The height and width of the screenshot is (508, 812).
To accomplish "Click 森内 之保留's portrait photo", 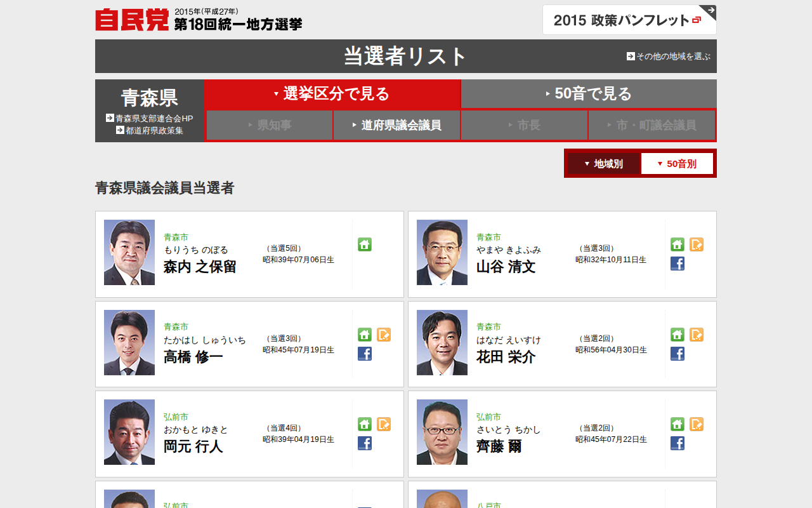I will (x=129, y=252).
